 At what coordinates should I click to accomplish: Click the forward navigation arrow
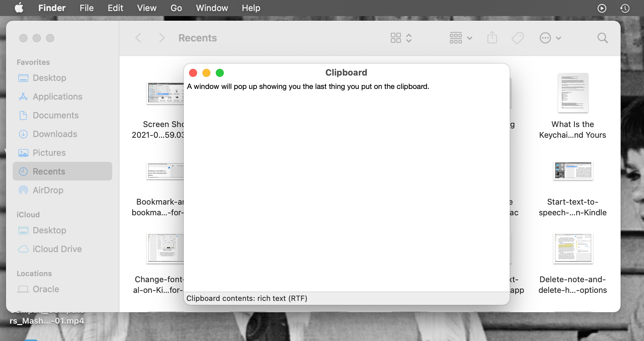[x=162, y=37]
